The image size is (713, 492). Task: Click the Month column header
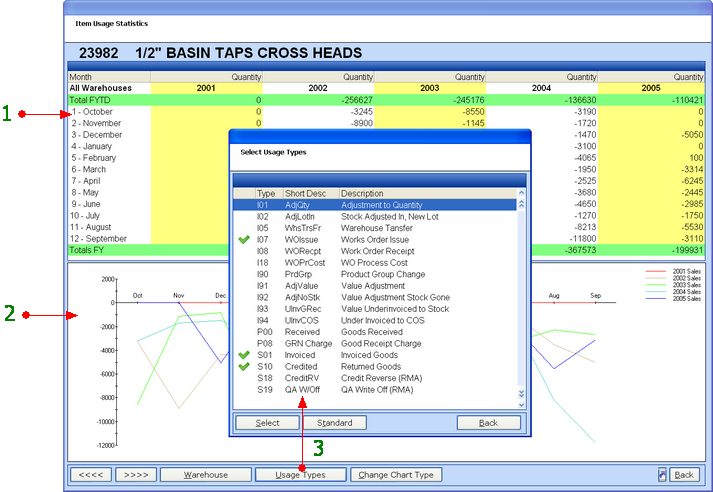(109, 77)
